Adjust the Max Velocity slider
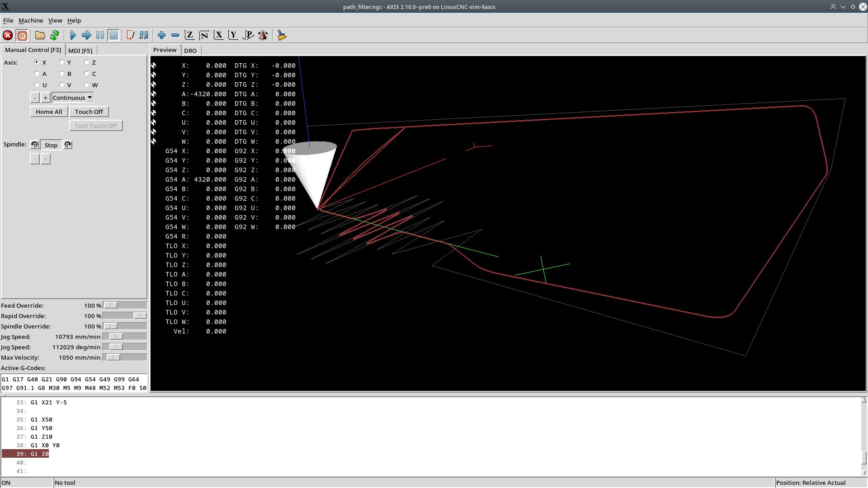 [125, 357]
